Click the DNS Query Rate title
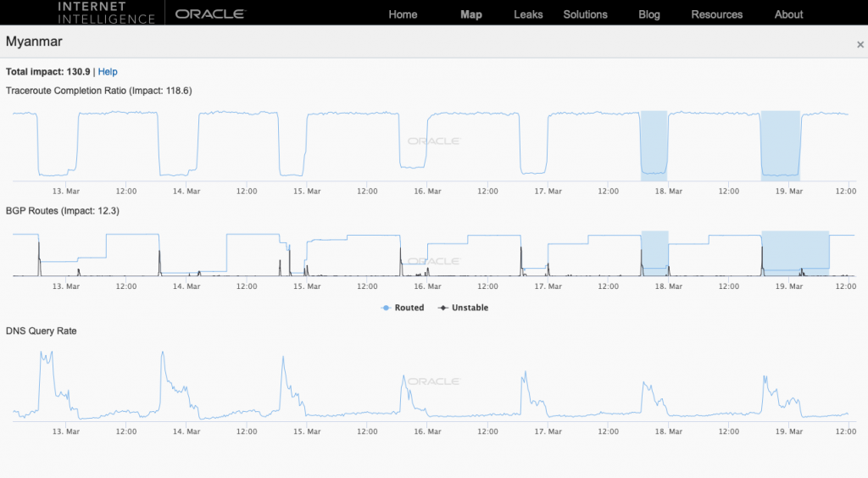The image size is (868, 478). (41, 331)
